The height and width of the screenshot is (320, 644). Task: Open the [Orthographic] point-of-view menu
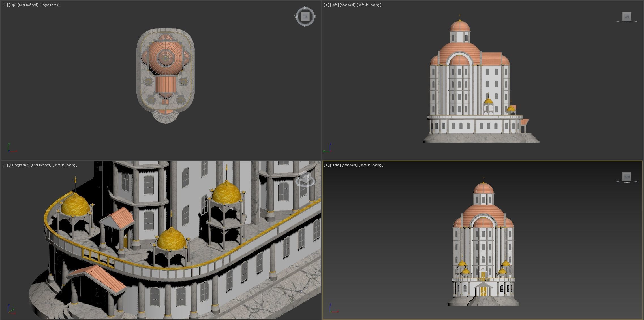[19, 165]
